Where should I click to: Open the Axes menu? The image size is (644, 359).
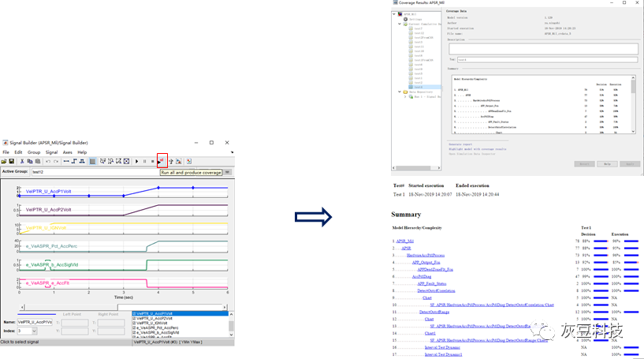point(67,152)
